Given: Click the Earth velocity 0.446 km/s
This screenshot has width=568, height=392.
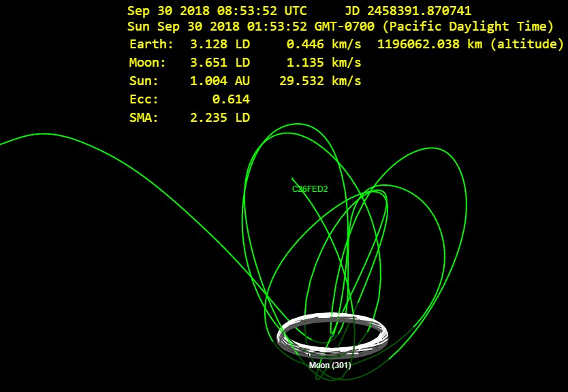Looking at the screenshot, I should (x=324, y=44).
